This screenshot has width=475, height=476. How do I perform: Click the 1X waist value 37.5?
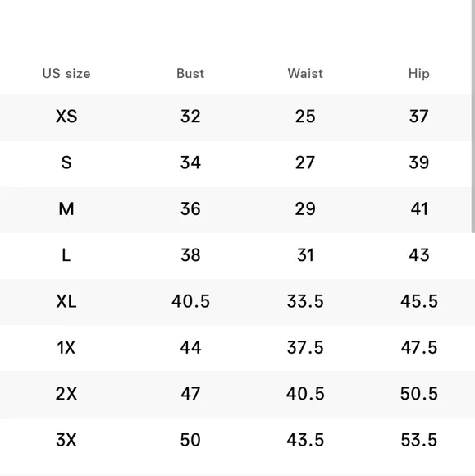pos(305,347)
